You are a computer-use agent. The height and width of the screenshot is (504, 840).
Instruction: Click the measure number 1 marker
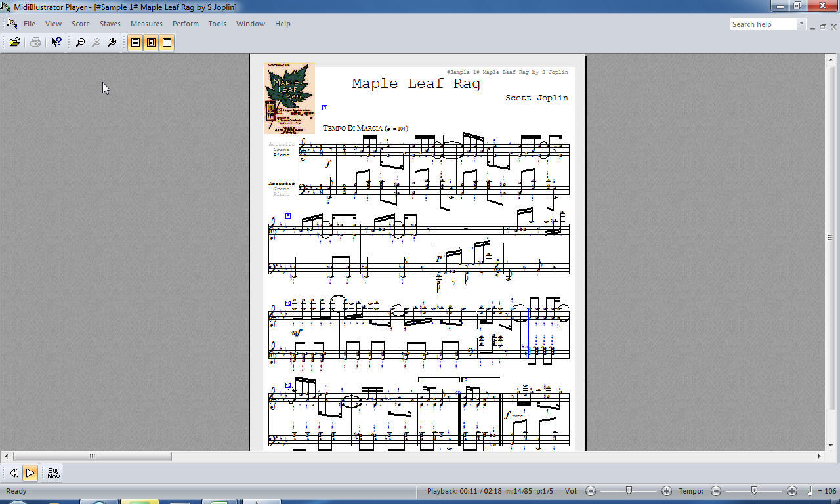click(x=324, y=107)
